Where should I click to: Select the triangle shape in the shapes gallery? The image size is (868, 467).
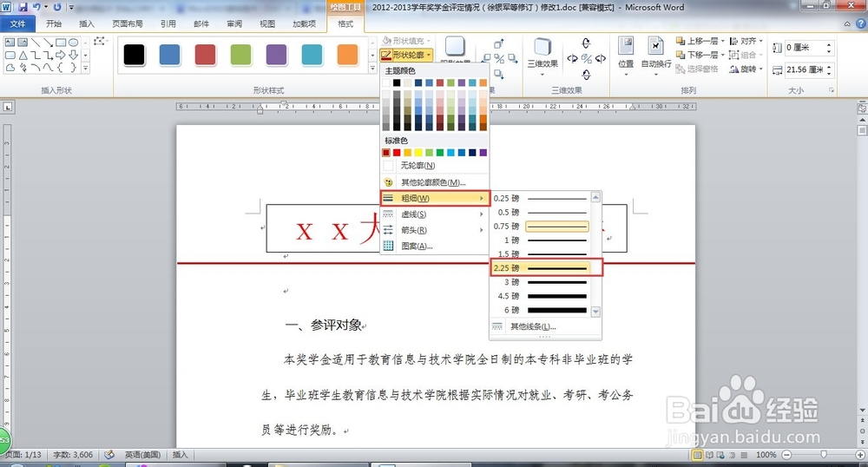pos(23,56)
